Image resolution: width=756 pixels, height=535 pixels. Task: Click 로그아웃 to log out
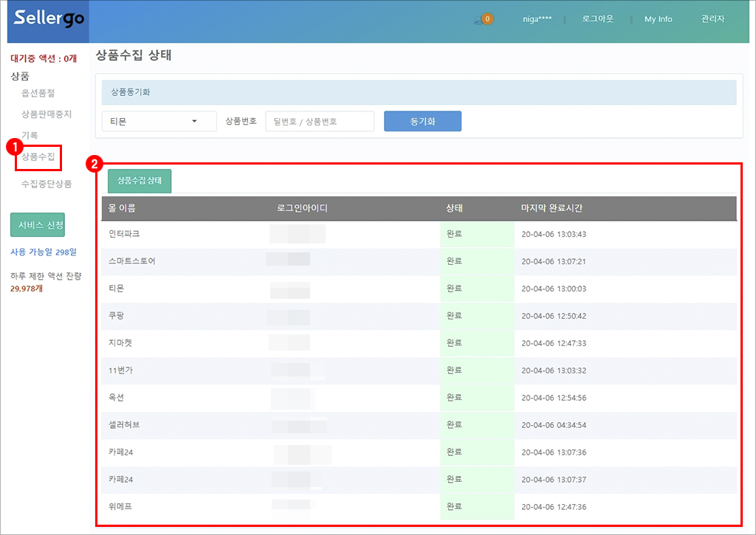[597, 18]
